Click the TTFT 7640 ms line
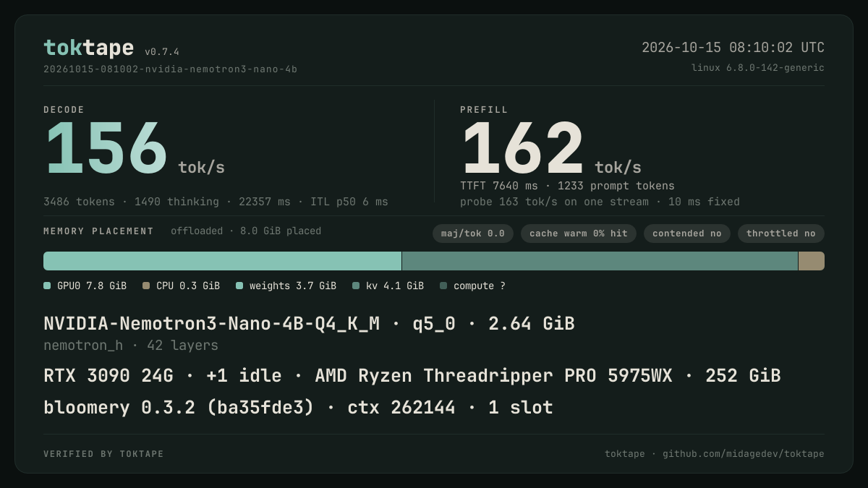The image size is (868, 488). coord(567,186)
